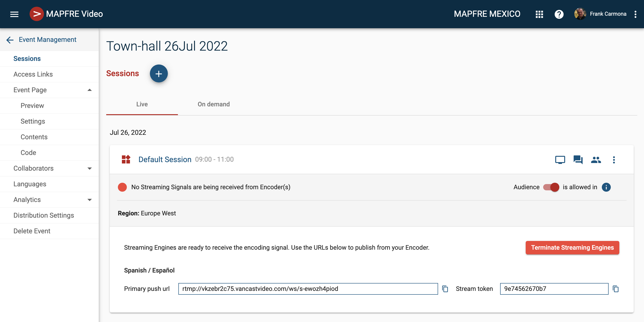This screenshot has width=644, height=322.
Task: Open the session monitor screen icon
Action: [560, 160]
